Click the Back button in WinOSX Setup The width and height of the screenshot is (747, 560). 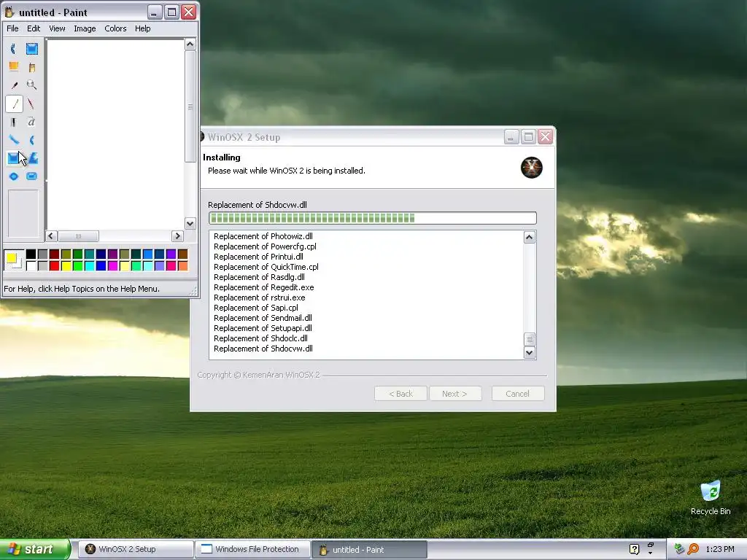[400, 394]
